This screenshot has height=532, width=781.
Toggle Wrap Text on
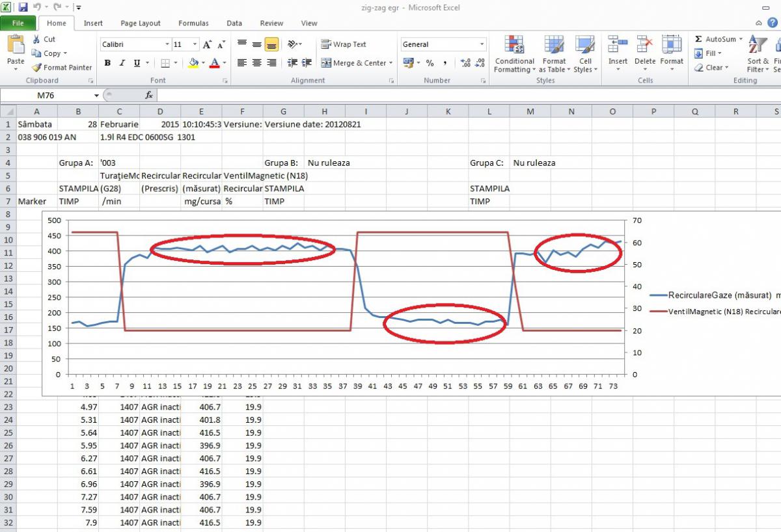(x=344, y=45)
